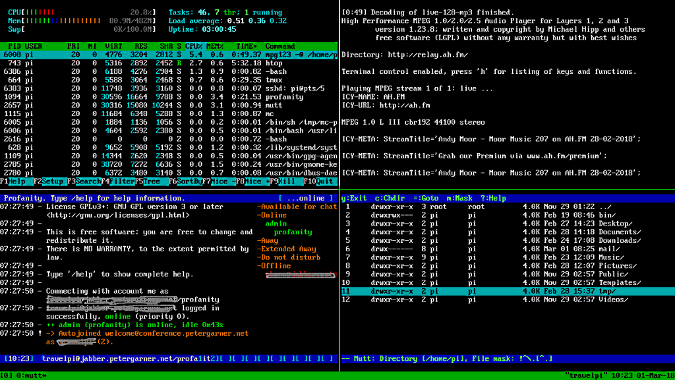
Task: Select the Pictures/ directory entry
Action: [508, 266]
